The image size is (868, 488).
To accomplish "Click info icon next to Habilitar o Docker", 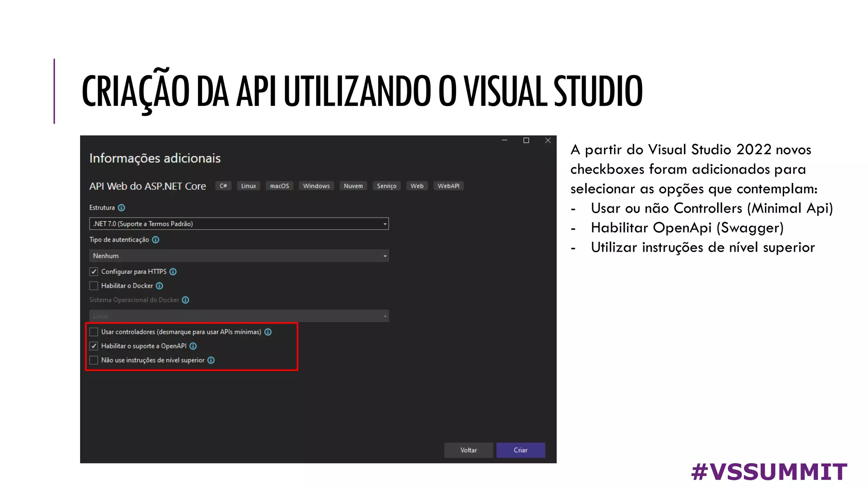I will 159,286.
